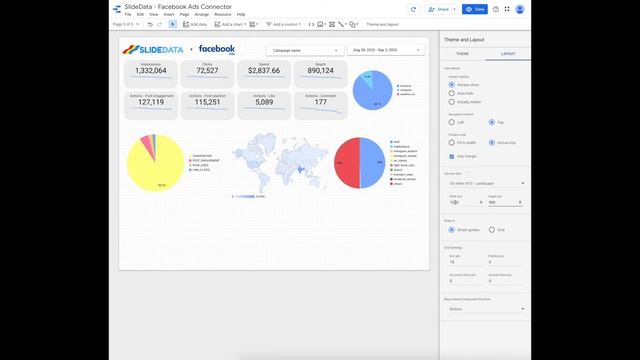Click the SlideData logo image
Viewport: 640px width, 360px height.
click(153, 49)
